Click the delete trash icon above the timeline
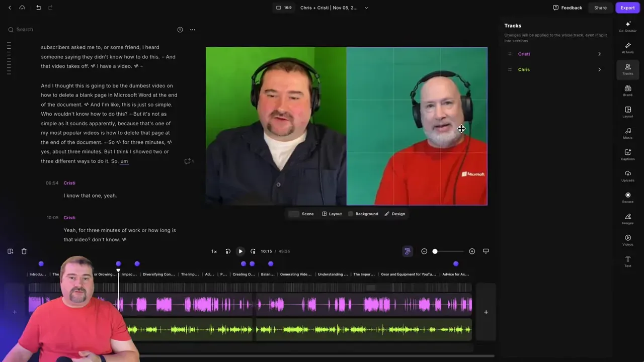The image size is (644, 362). [23, 251]
